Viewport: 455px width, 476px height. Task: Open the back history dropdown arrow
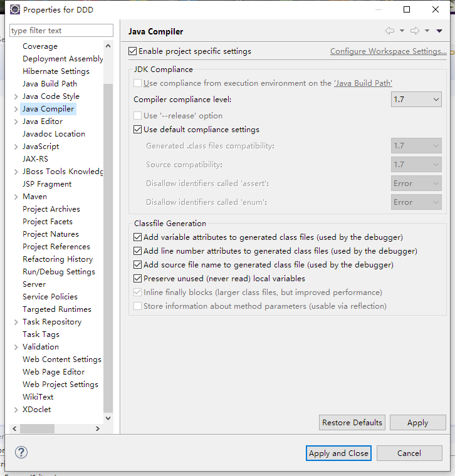(x=402, y=31)
